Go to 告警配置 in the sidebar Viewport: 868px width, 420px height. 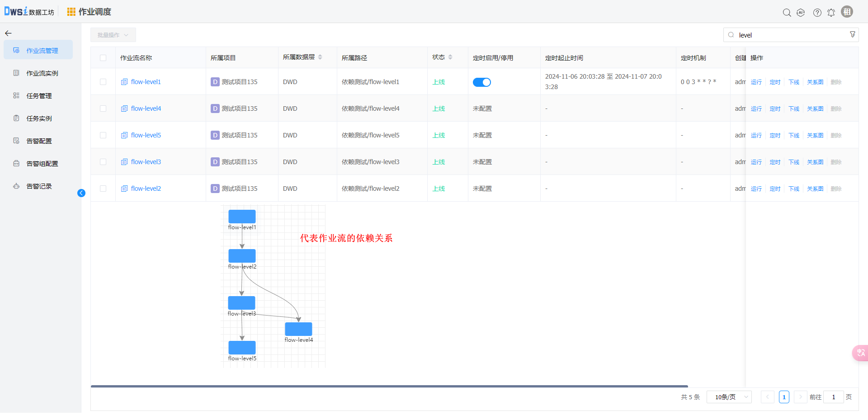39,141
